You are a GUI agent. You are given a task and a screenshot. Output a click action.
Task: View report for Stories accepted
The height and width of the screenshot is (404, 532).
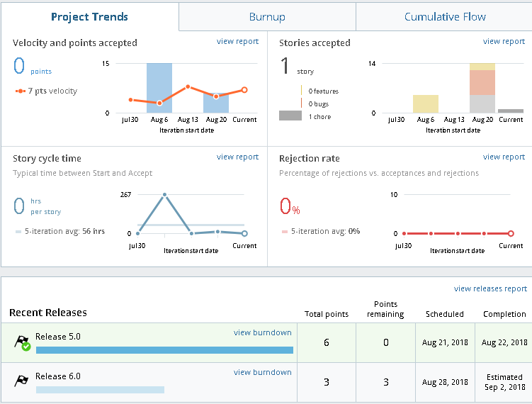click(504, 41)
